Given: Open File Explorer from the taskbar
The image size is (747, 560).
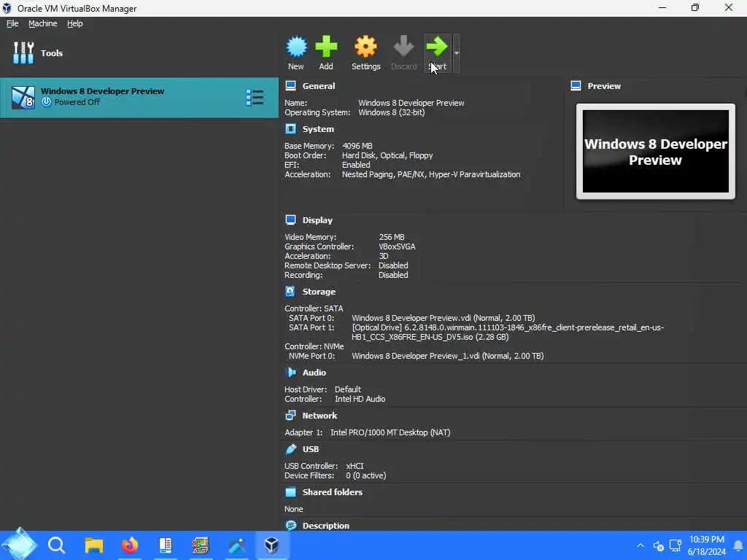Looking at the screenshot, I should click(x=94, y=545).
